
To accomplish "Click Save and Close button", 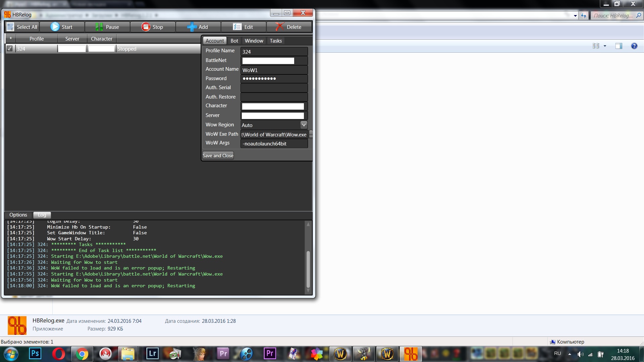I will point(218,155).
